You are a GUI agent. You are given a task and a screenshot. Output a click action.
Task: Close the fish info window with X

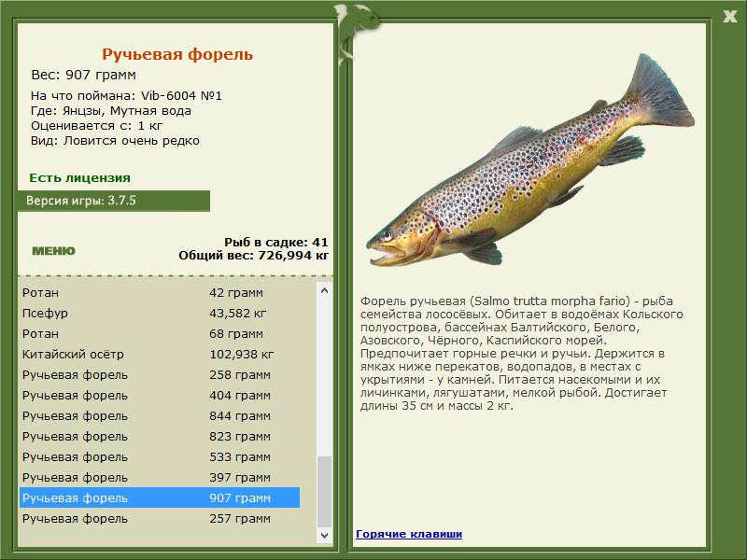click(729, 17)
